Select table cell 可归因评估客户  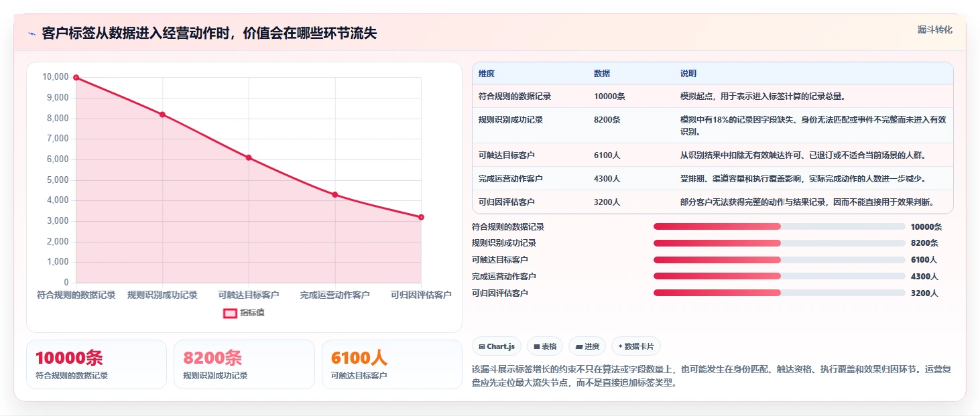507,202
